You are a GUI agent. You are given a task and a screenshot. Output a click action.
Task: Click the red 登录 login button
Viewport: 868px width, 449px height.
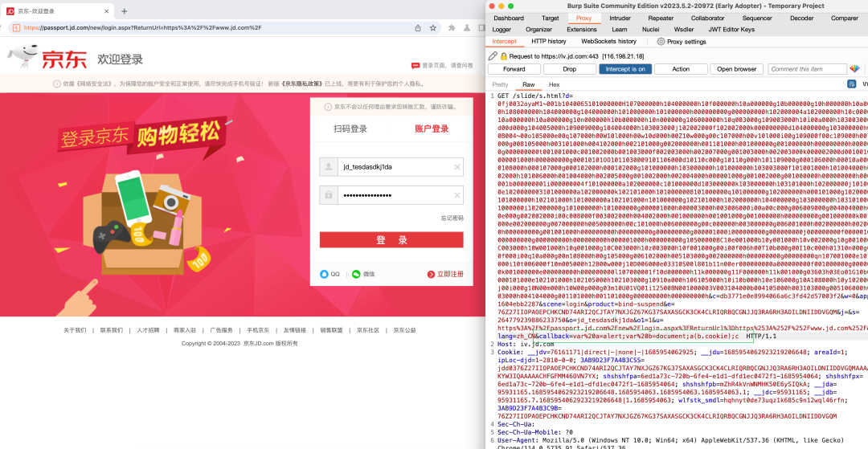pos(391,240)
